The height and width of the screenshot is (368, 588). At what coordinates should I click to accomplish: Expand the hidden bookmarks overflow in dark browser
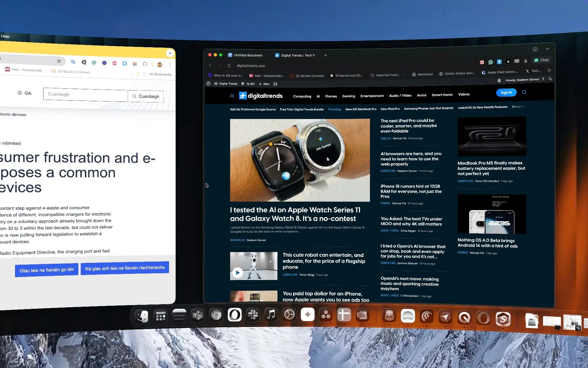pyautogui.click(x=549, y=70)
